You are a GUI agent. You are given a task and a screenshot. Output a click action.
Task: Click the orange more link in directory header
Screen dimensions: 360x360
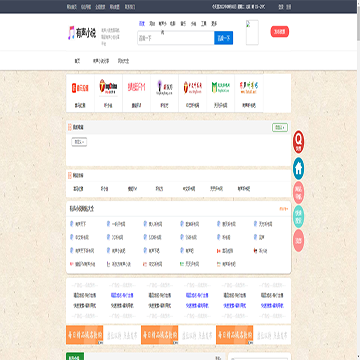pos(283,209)
